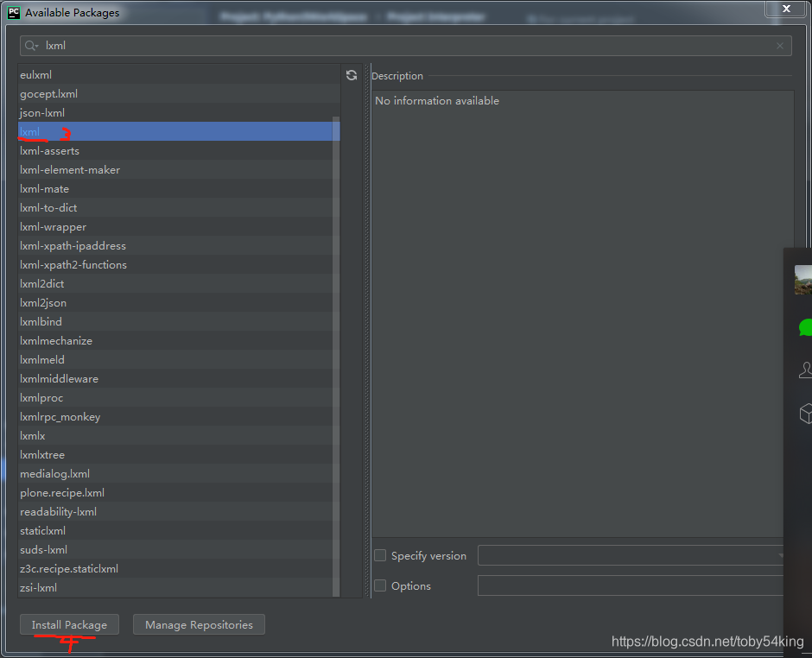
Task: Select the eulxml package
Action: coord(179,74)
